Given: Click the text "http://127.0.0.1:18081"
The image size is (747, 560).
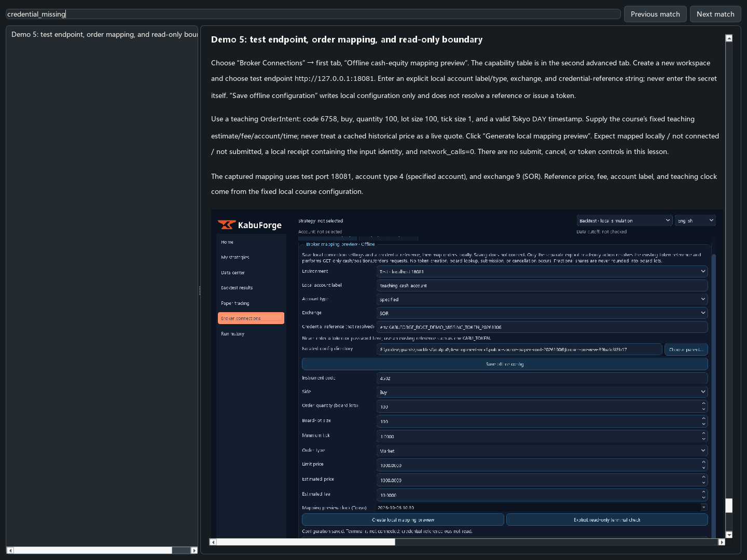Looking at the screenshot, I should 334,78.
